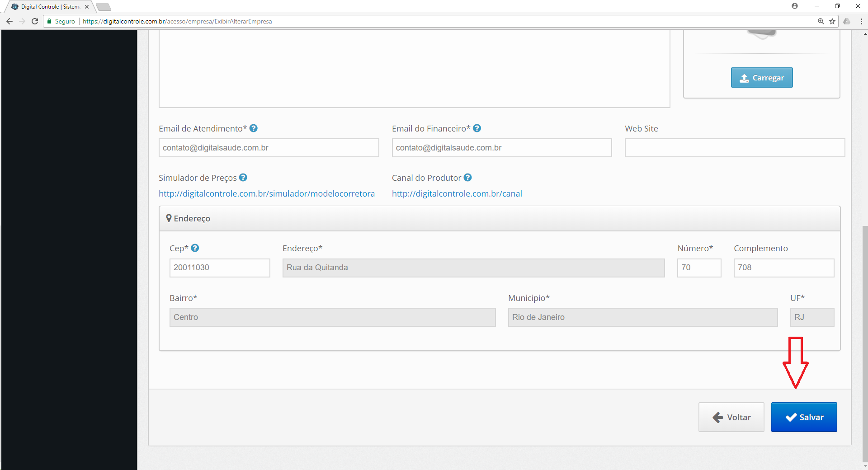The height and width of the screenshot is (470, 868).
Task: Click the scrollbar up arrow
Action: [865, 33]
